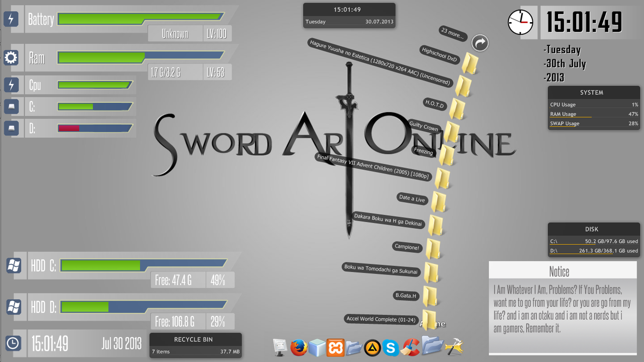Screen dimensions: 644x362
Task: Open the 'B.Gata.H' label
Action: (407, 296)
